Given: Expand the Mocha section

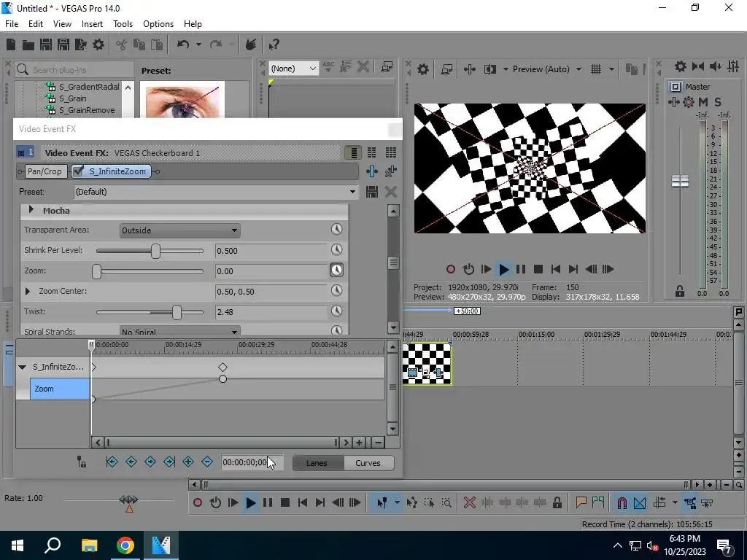Looking at the screenshot, I should point(31,209).
